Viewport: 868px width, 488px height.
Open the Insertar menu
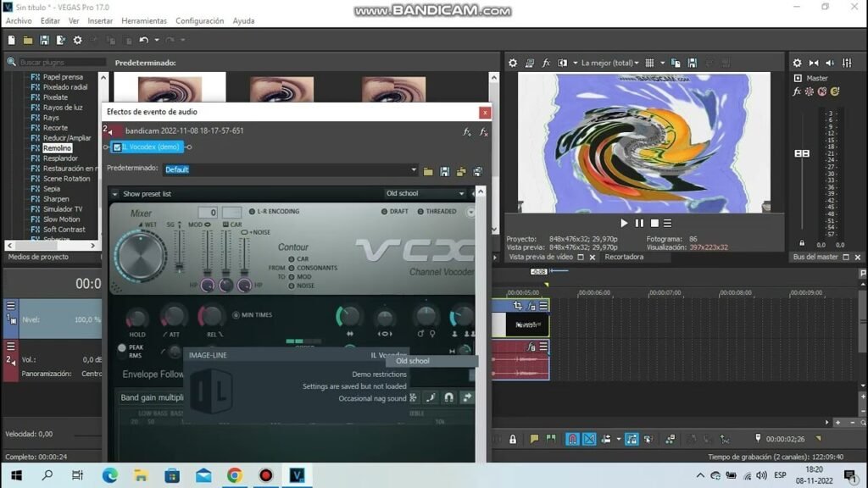(100, 21)
